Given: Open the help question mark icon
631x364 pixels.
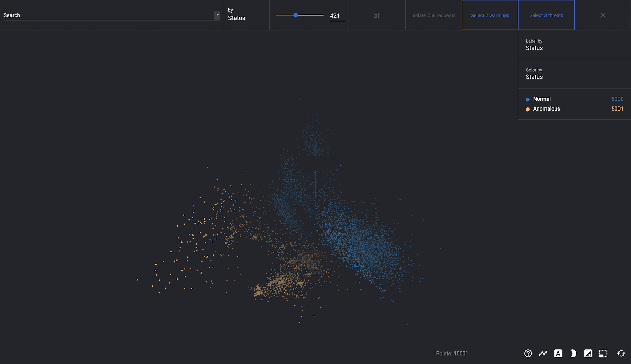Looking at the screenshot, I should click(x=528, y=353).
